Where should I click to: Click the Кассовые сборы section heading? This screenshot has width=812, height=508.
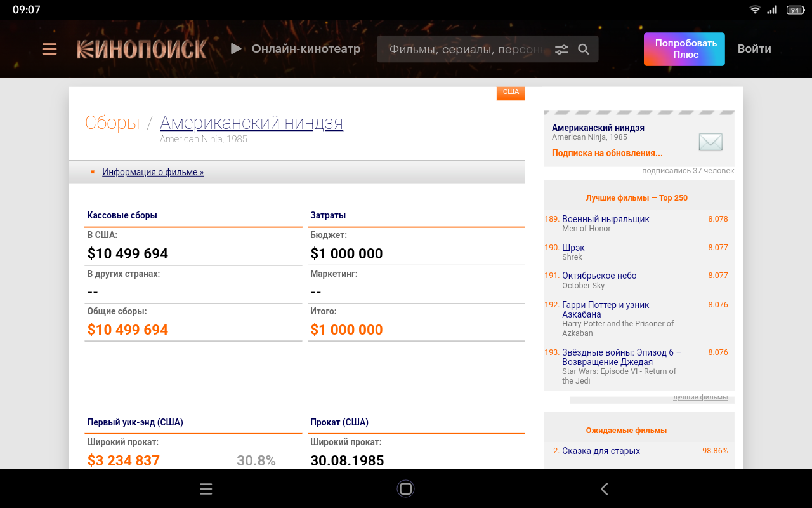(x=122, y=215)
